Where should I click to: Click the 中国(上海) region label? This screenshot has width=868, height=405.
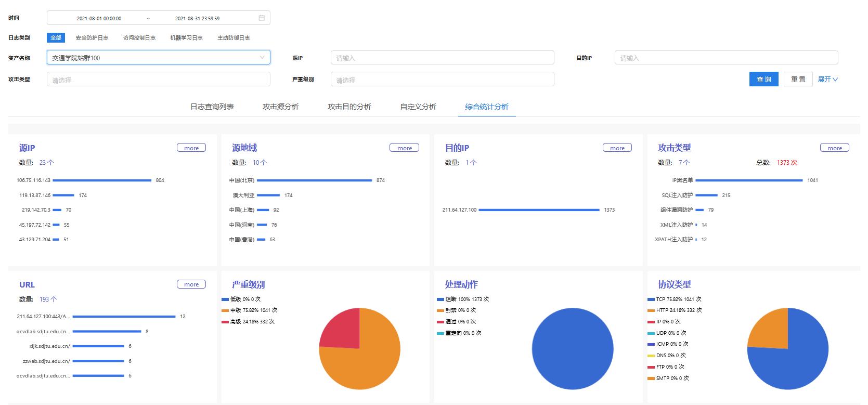tap(242, 210)
